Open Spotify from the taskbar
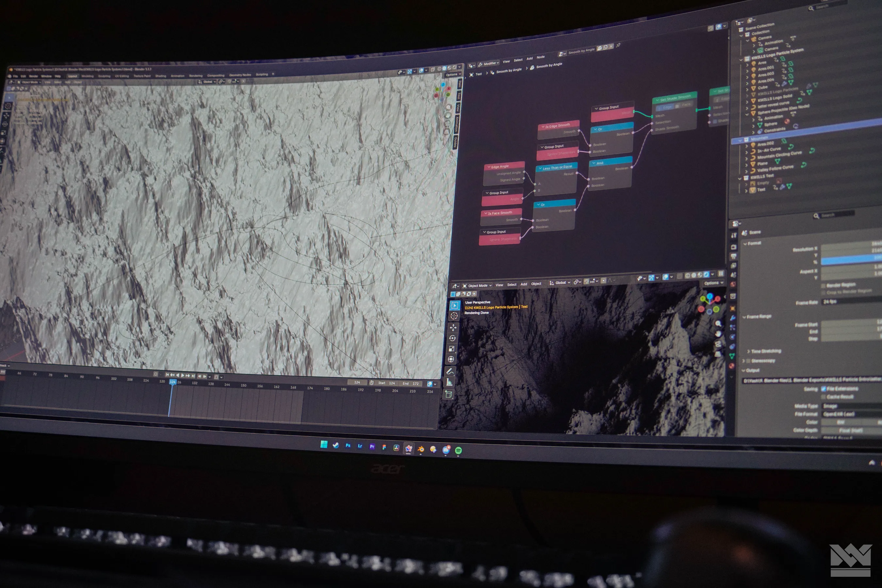882x588 pixels. click(458, 450)
